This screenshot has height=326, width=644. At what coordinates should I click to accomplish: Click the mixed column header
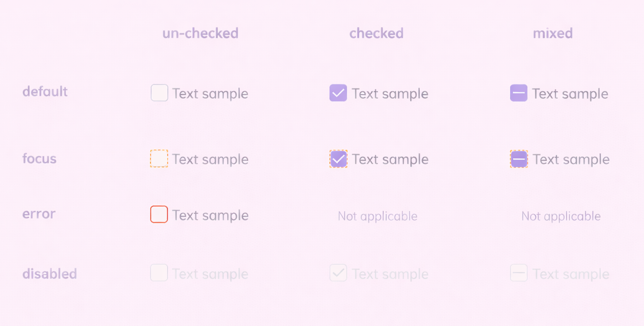click(x=552, y=33)
